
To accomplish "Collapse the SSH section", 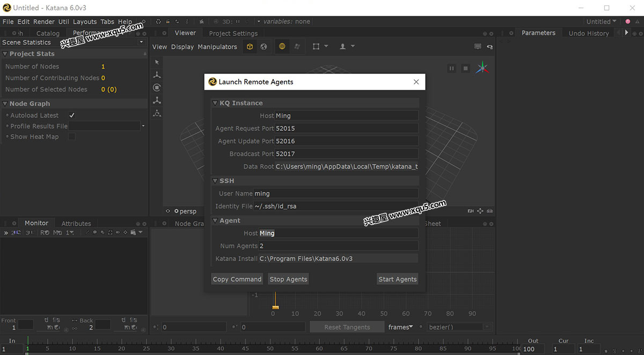I will coord(215,181).
